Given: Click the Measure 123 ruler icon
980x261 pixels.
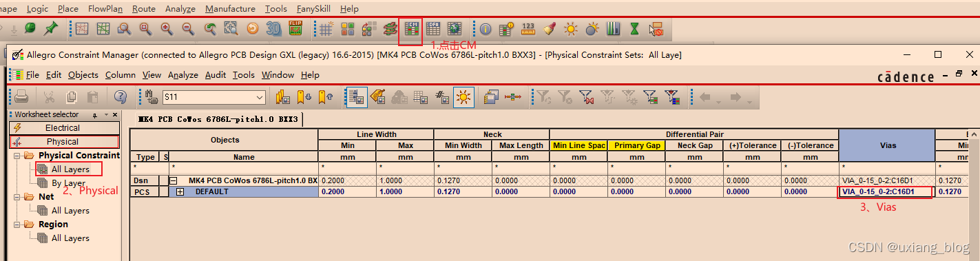Looking at the screenshot, I should tap(528, 29).
